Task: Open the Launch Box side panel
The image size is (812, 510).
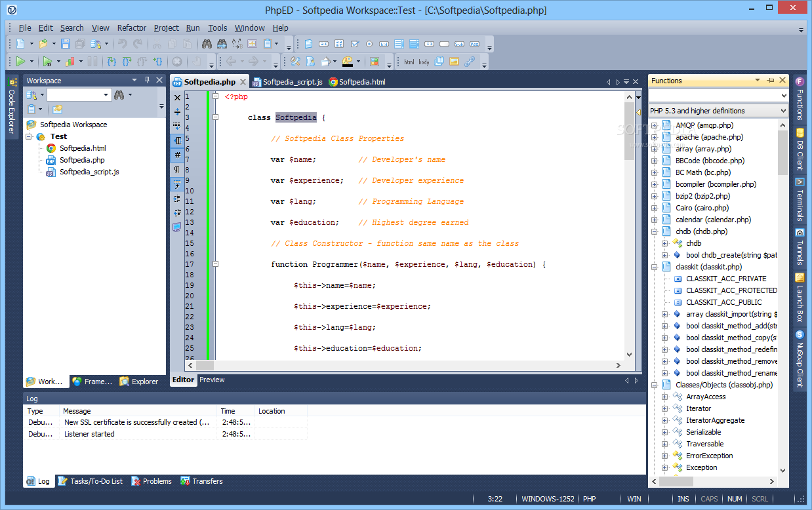Action: pos(800,297)
